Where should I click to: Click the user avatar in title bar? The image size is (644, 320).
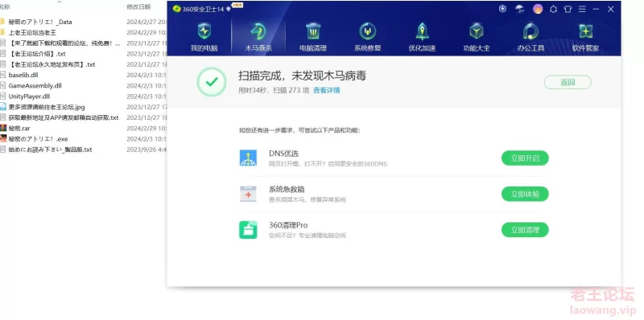click(x=538, y=9)
